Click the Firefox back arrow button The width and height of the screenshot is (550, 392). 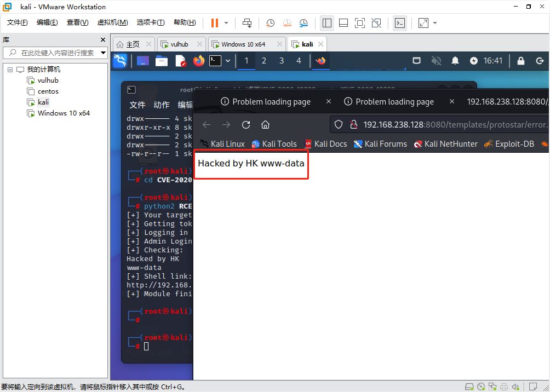(x=207, y=125)
